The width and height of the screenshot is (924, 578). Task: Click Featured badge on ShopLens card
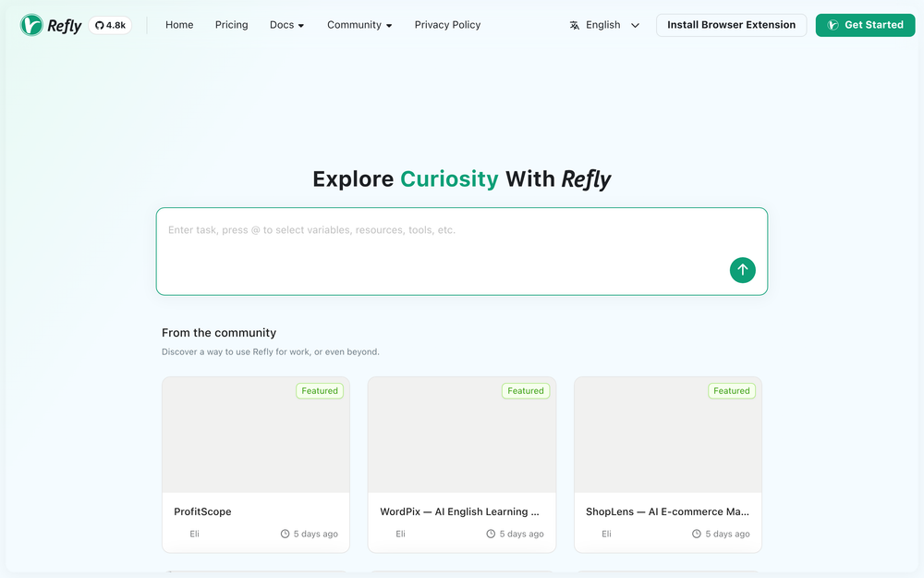731,390
